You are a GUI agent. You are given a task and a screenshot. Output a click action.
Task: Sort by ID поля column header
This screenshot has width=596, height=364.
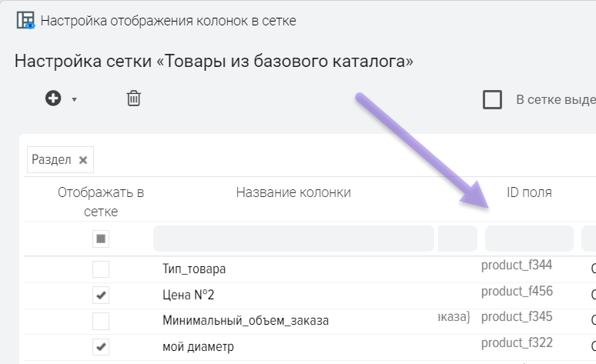[x=529, y=192]
